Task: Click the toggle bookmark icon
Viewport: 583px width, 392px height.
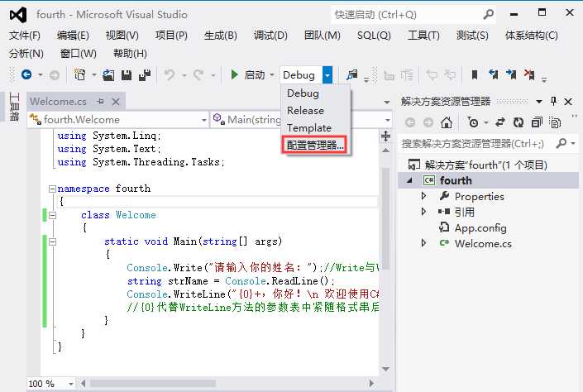Action: coord(475,75)
